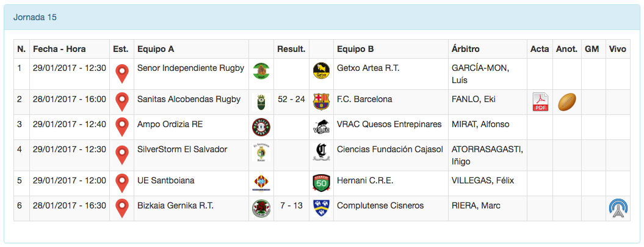Viewport: 644px width, 247px height.
Task: Click the Equipo A column header
Action: click(156, 50)
